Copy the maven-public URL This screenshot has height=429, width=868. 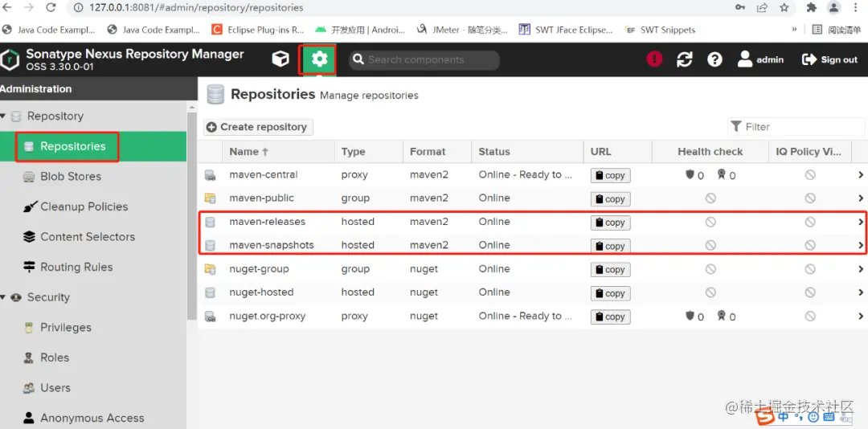(610, 199)
